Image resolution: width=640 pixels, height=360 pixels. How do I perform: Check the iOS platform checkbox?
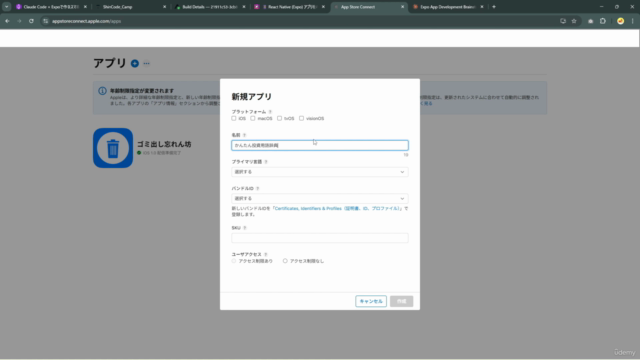234,118
